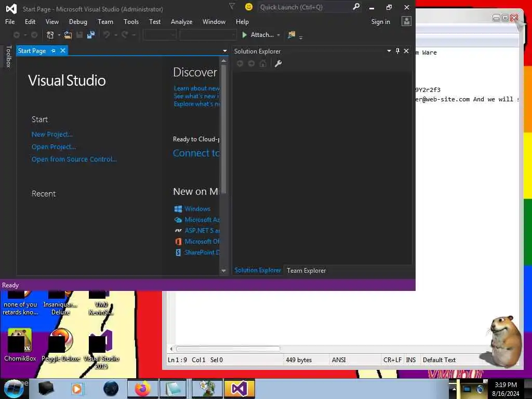Click the green Attach play icon
Viewport: 532px width, 399px height.
[x=244, y=35]
